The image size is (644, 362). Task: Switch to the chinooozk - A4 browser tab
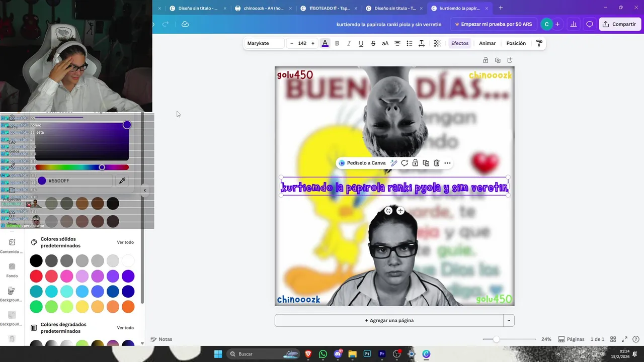pyautogui.click(x=264, y=8)
